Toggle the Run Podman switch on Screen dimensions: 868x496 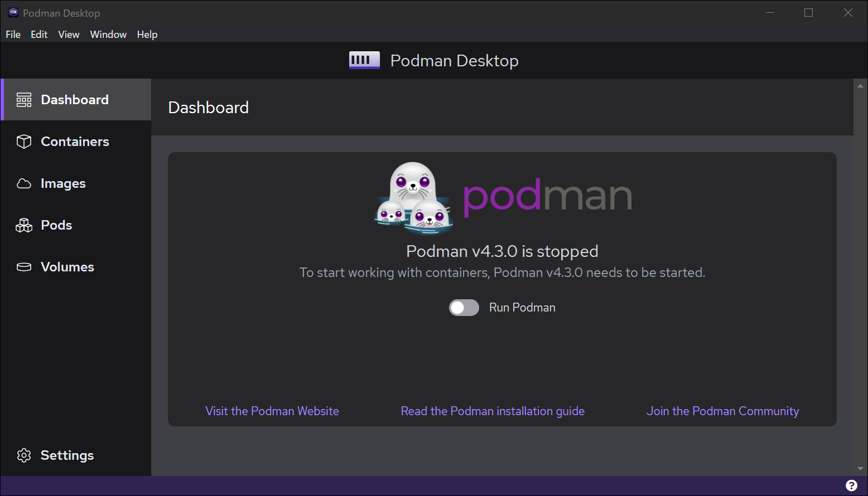pos(464,308)
